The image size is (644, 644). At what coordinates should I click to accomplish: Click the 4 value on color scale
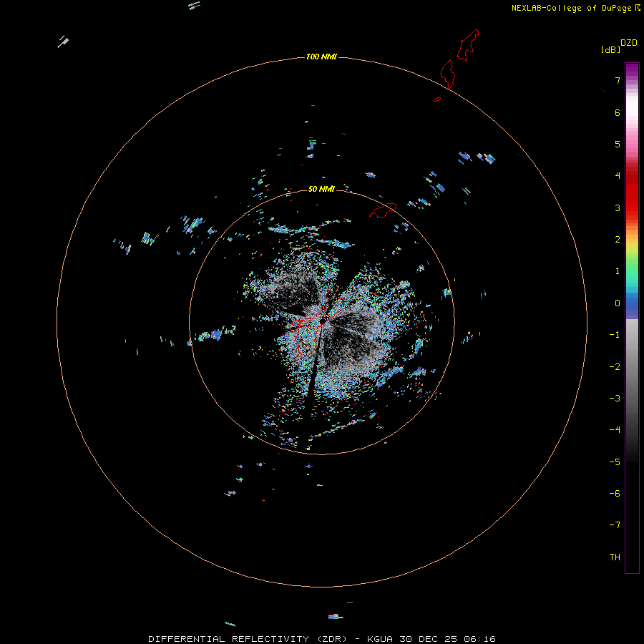pyautogui.click(x=618, y=176)
